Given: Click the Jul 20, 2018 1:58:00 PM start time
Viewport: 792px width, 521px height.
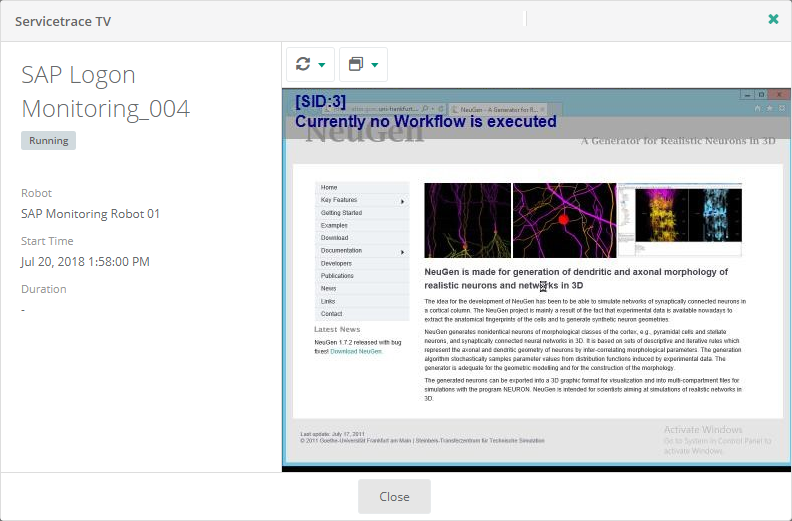Looking at the screenshot, I should tap(85, 262).
